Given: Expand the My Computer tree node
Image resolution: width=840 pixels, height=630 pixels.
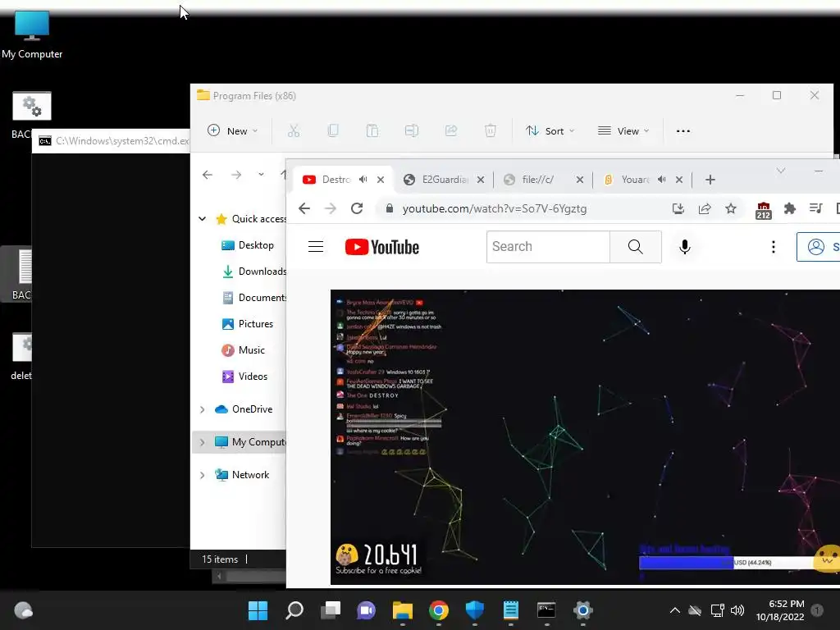Looking at the screenshot, I should click(x=202, y=442).
